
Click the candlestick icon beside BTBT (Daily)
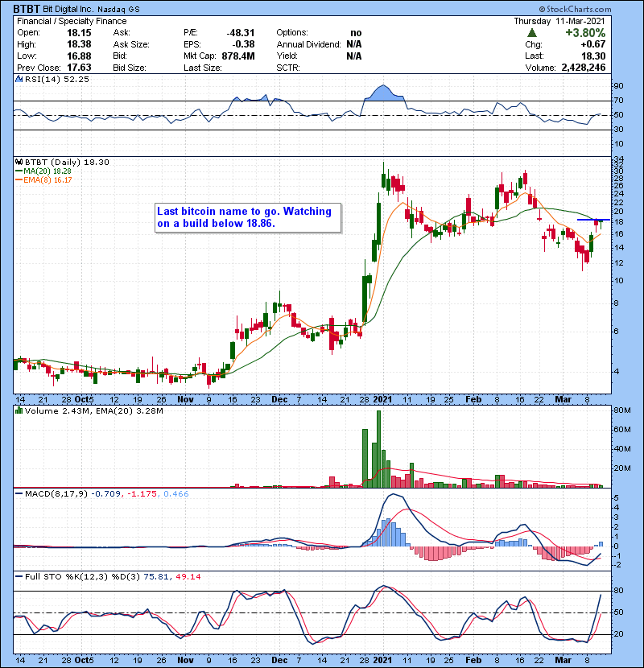click(x=19, y=163)
